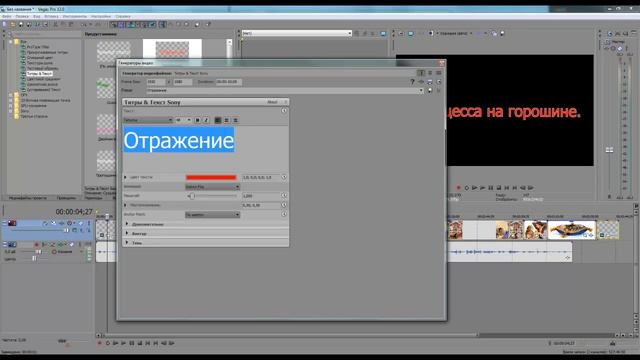Open the fifth menu bar item (Инструменты)
640x360 pixels.
75,16
